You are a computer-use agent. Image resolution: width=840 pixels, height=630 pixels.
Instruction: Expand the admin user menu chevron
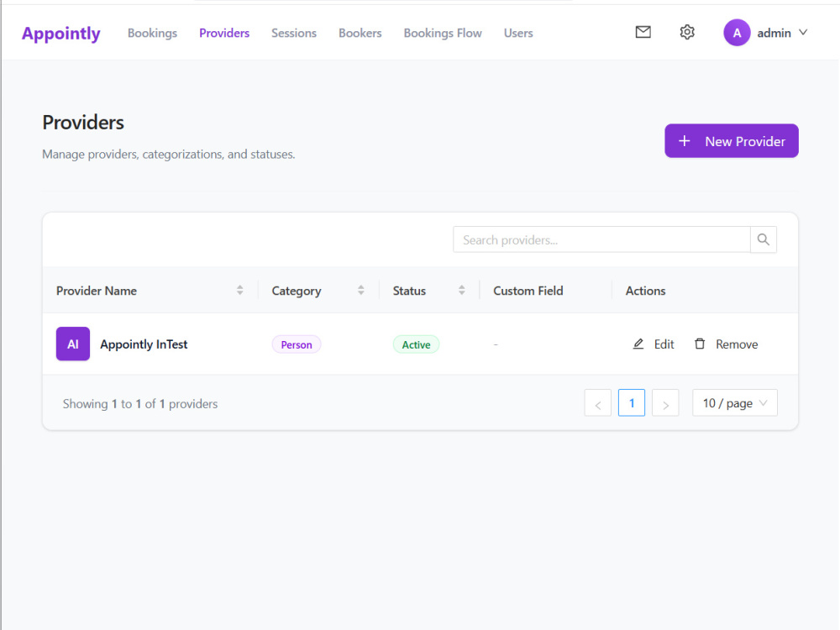click(803, 33)
